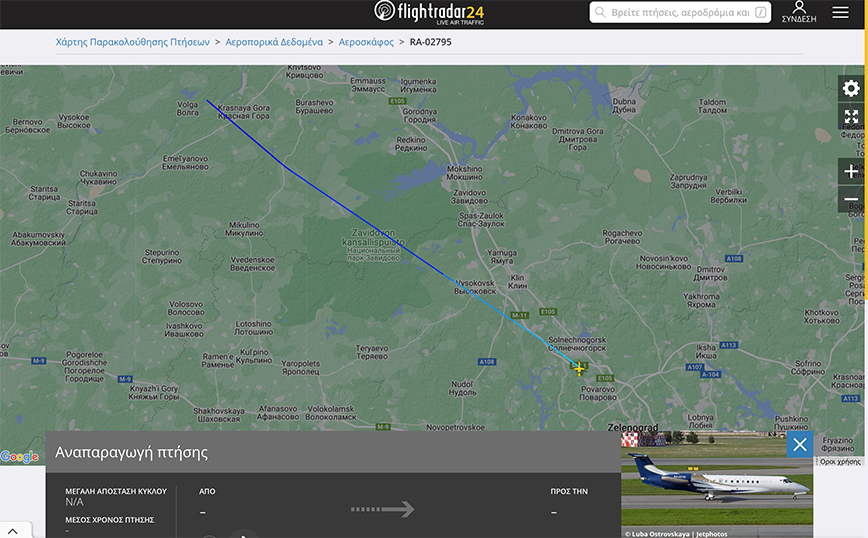Open the Αεροσκάφος breadcrumb link
The height and width of the screenshot is (538, 868).
pos(366,42)
